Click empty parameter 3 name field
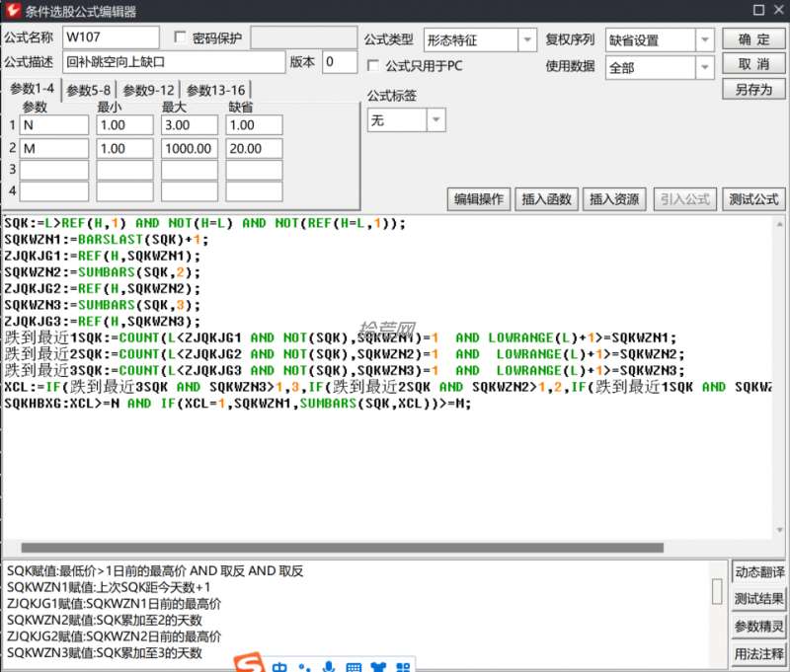Screen dimensions: 790x672 click(54, 170)
